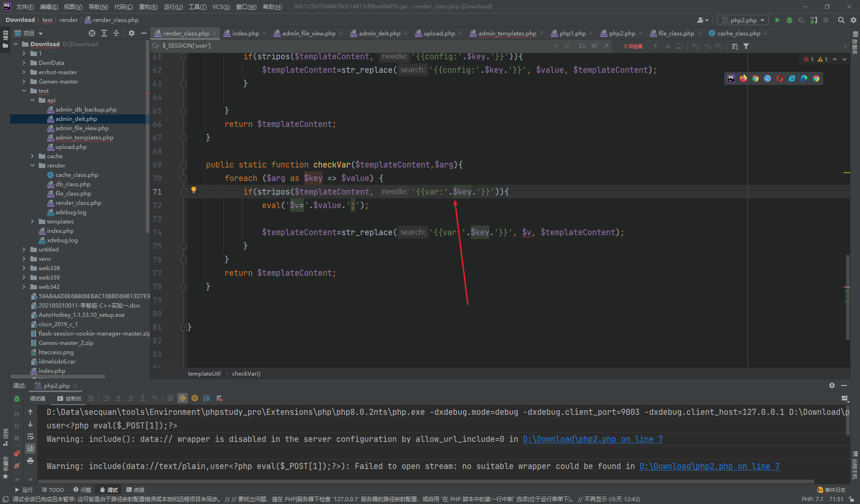Open the php2.php run configuration dropdown
The height and width of the screenshot is (504, 860).
[x=743, y=20]
